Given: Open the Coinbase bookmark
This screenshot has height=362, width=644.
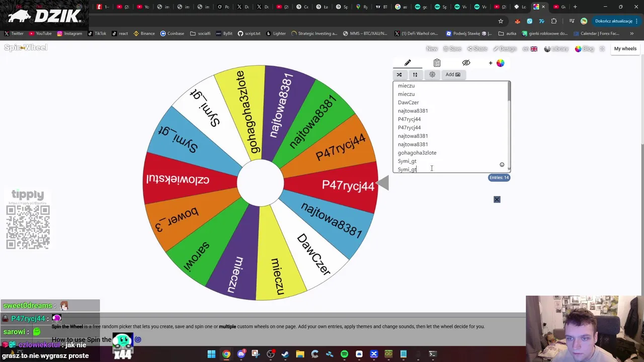Looking at the screenshot, I should click(x=172, y=34).
